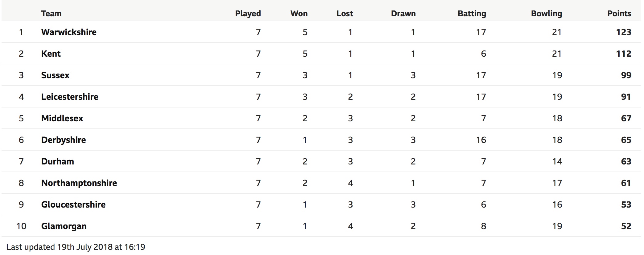The height and width of the screenshot is (255, 644).
Task: Open the Northamptonshire team entry
Action: tap(79, 183)
